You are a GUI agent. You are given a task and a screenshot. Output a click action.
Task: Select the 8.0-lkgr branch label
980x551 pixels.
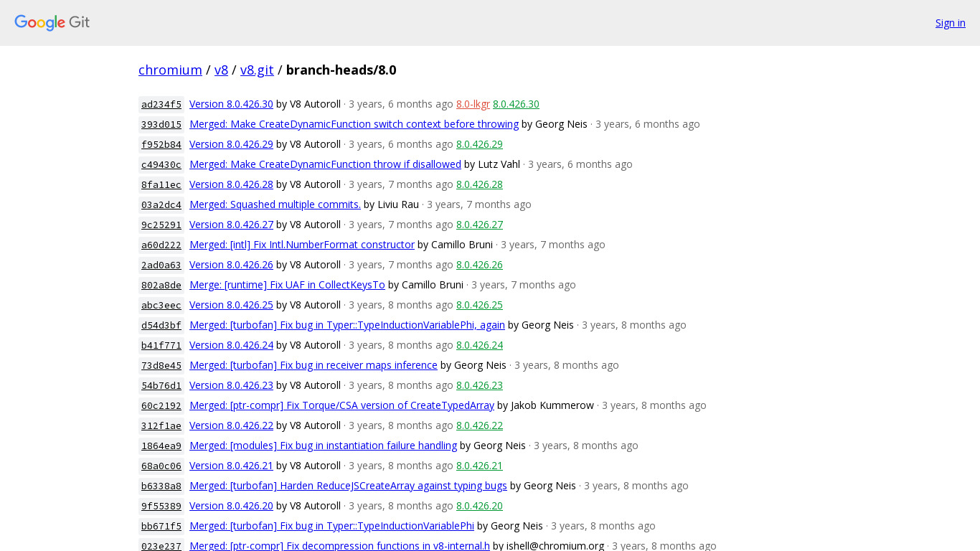[473, 104]
